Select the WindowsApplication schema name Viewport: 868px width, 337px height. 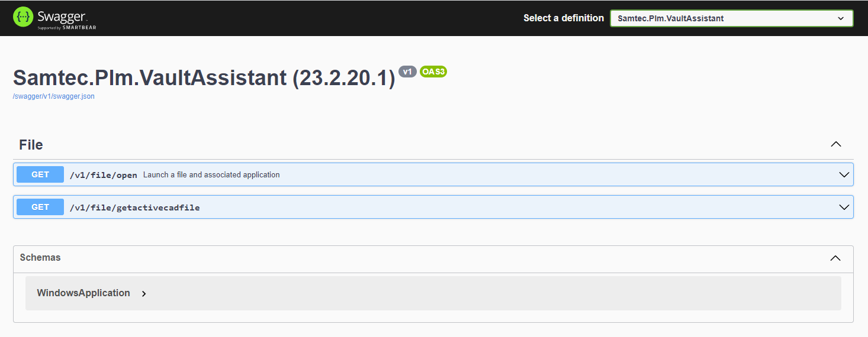pos(83,293)
